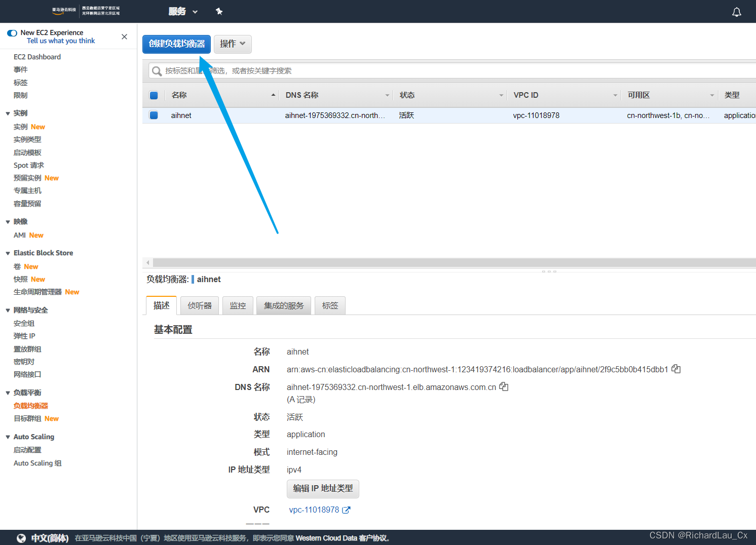Switch to the 描述 tab
Screen dimensions: 756x545
click(161, 305)
